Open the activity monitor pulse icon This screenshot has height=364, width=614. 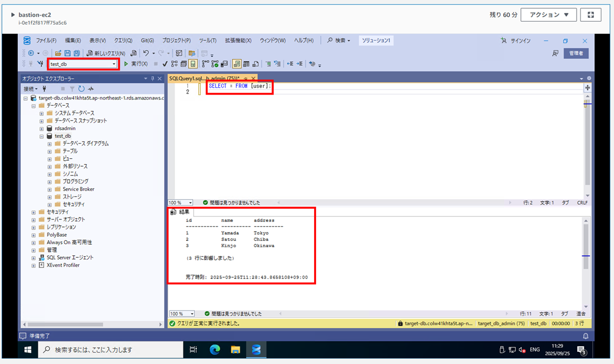91,88
